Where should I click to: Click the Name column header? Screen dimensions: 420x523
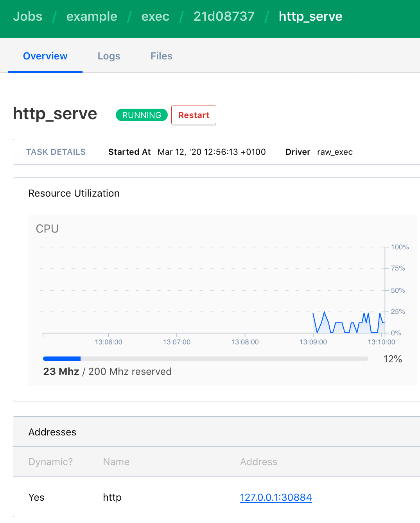pyautogui.click(x=116, y=462)
